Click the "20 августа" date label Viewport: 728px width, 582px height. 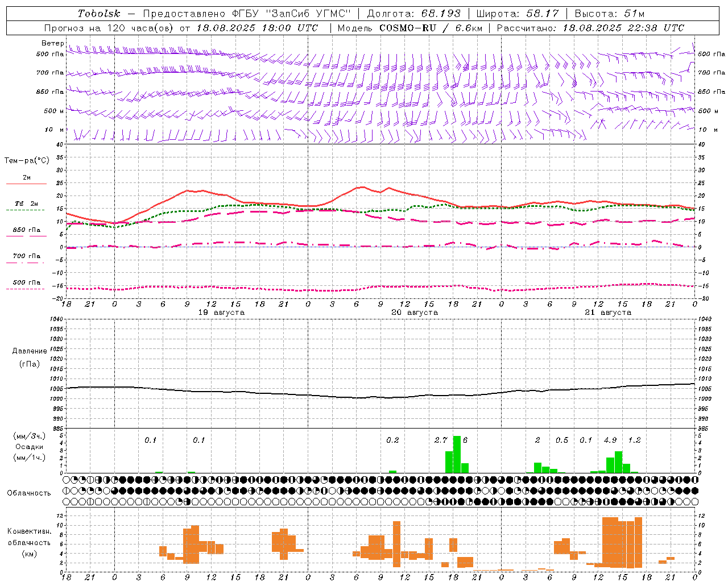pyautogui.click(x=415, y=313)
